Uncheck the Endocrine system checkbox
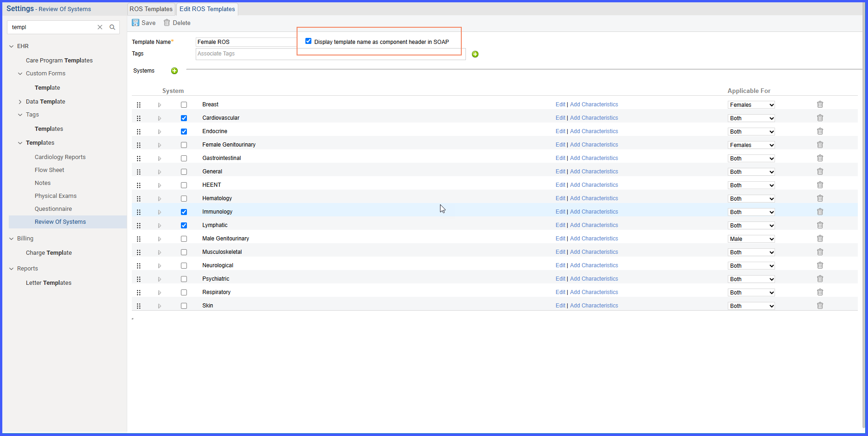 184,132
